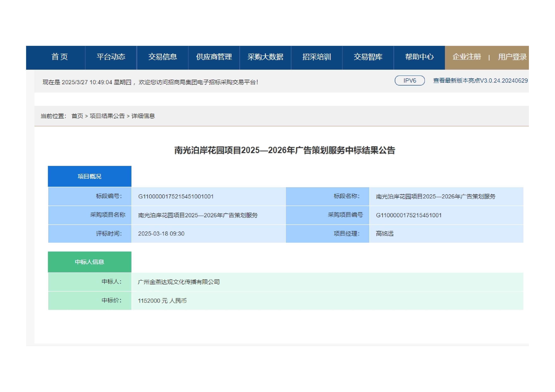Click the 标段编号: label cell

(x=90, y=196)
